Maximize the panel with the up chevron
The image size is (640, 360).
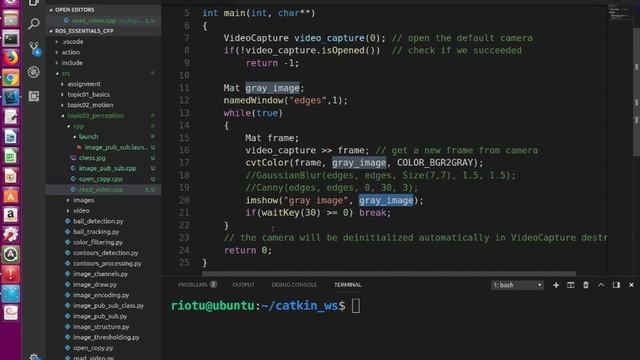point(601,285)
